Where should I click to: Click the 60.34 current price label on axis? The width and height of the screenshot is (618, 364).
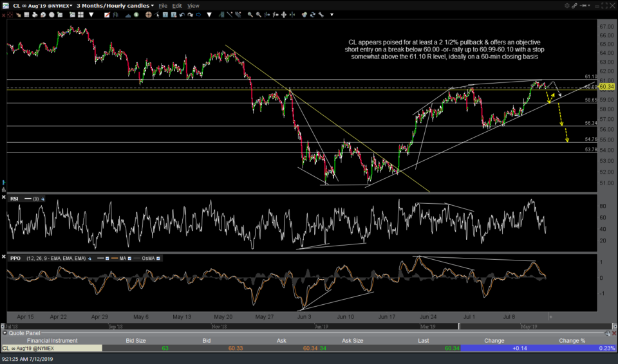[606, 87]
